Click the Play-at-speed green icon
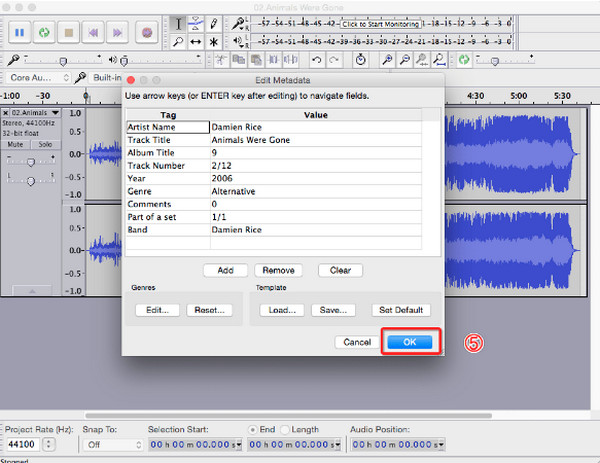This screenshot has width=600, height=463. tap(464, 60)
